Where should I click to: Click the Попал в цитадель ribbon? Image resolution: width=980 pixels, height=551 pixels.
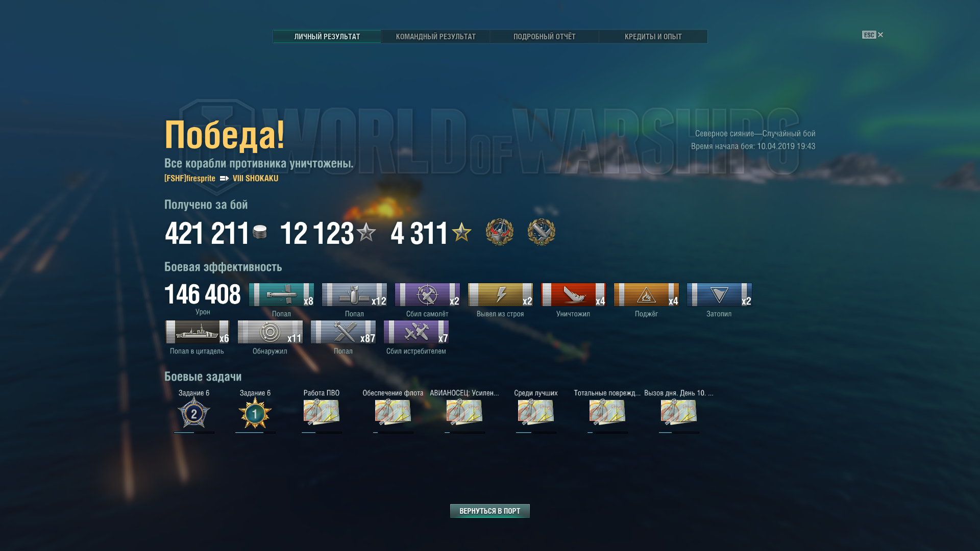click(x=197, y=332)
